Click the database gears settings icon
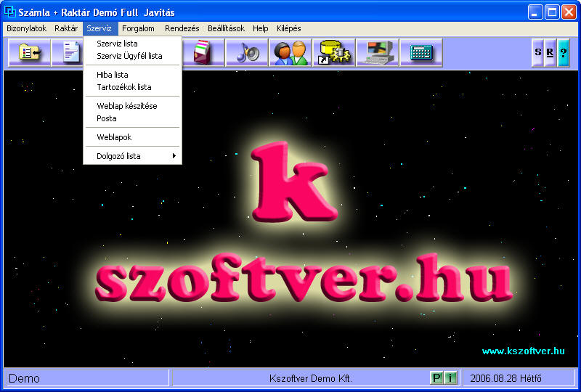Viewport: 581px width, 392px height. point(334,52)
